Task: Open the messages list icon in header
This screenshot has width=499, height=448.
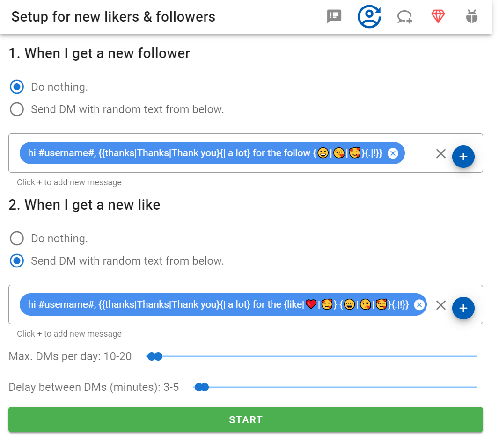Action: tap(334, 17)
